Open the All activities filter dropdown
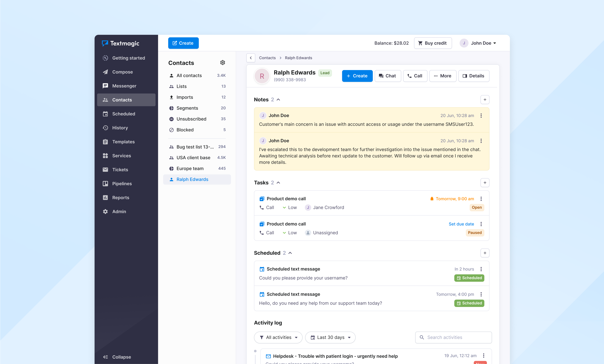Image resolution: width=604 pixels, height=364 pixels. point(278,337)
